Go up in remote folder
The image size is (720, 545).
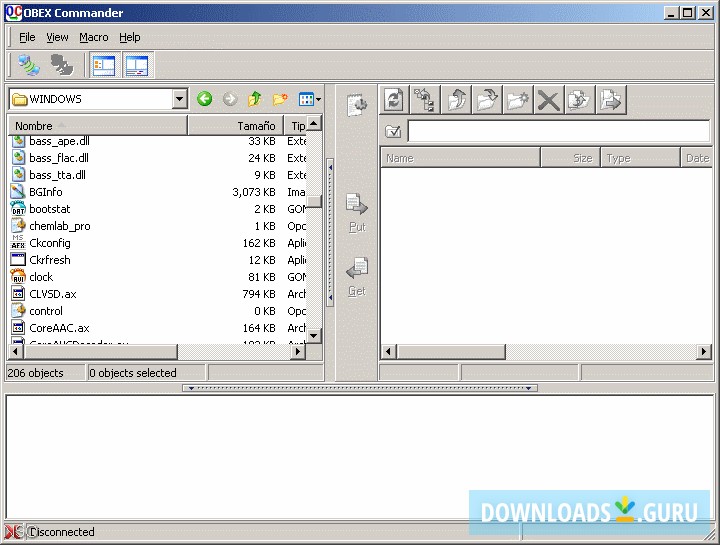[x=456, y=99]
